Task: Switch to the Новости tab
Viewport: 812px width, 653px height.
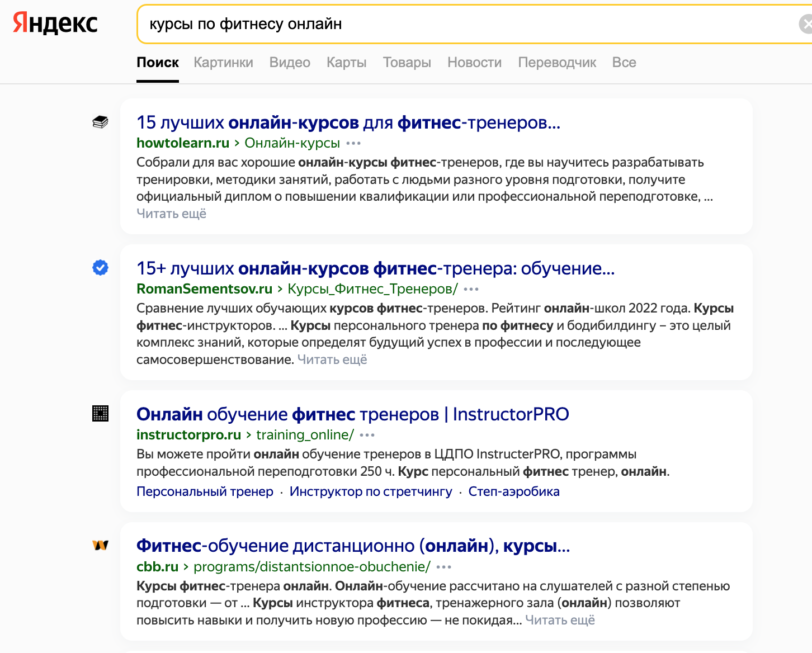Action: (474, 63)
